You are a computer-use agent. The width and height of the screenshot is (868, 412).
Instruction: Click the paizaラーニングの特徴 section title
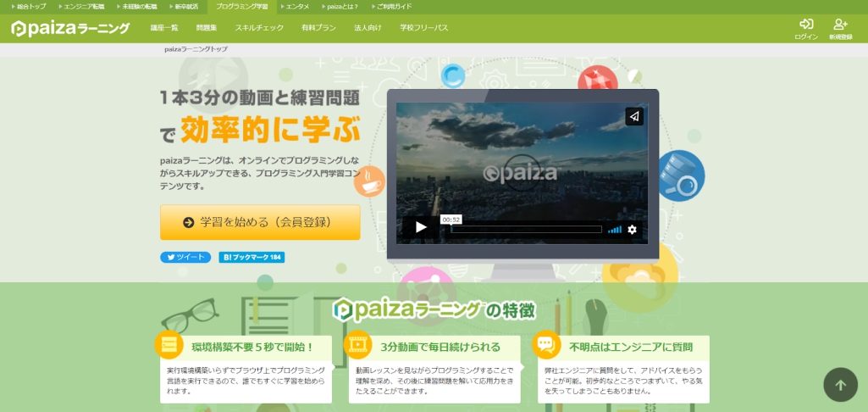[434, 310]
